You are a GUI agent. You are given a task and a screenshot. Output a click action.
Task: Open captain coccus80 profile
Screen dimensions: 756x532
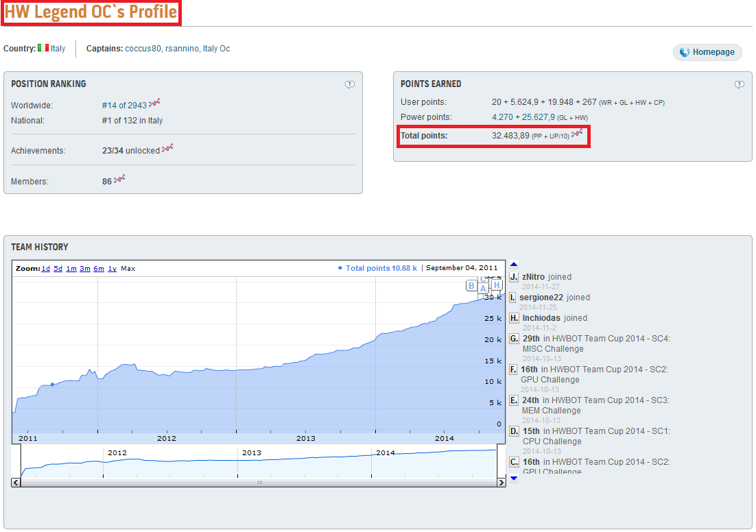coord(143,49)
